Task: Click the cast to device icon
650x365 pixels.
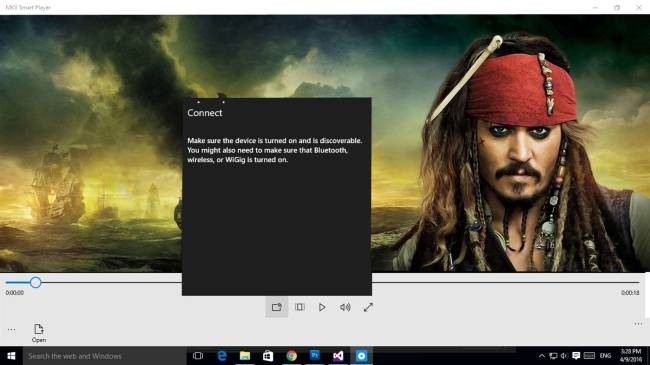Action: point(276,307)
